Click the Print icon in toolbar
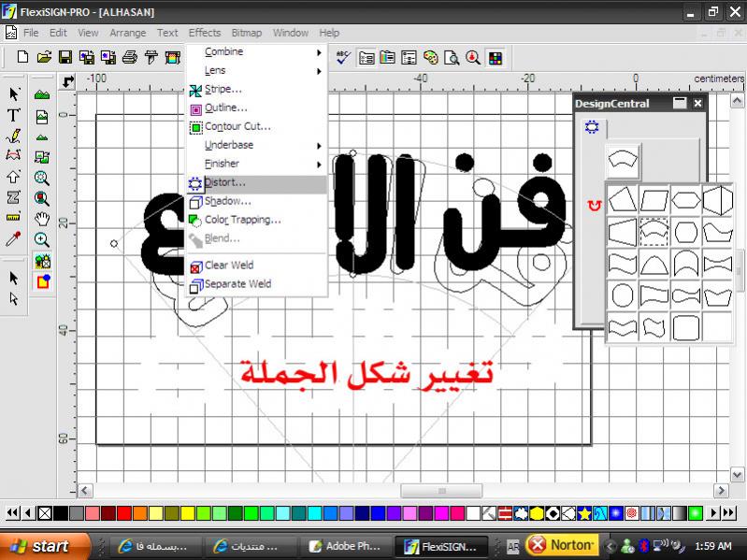Viewport: 747px width, 560px height. click(130, 58)
